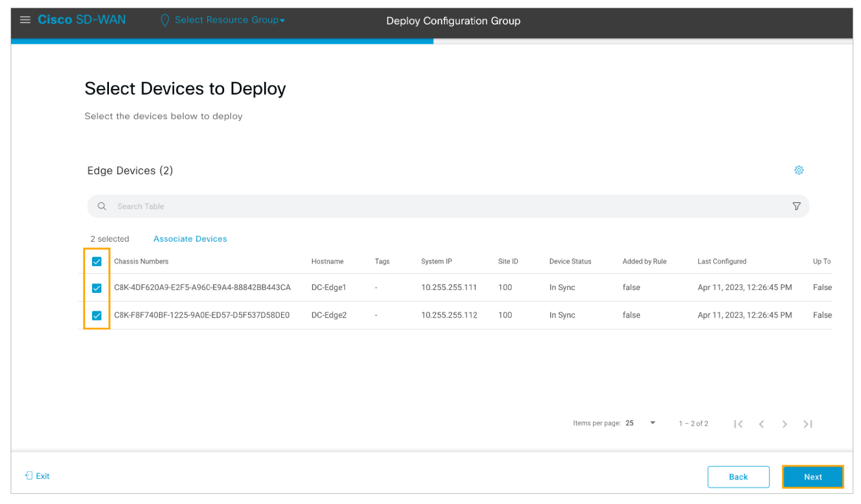861x504 pixels.
Task: Go to the next page arrow
Action: (785, 424)
